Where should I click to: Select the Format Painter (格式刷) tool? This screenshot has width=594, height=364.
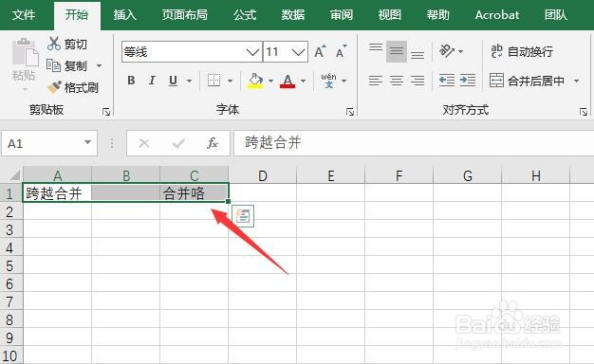tap(73, 87)
